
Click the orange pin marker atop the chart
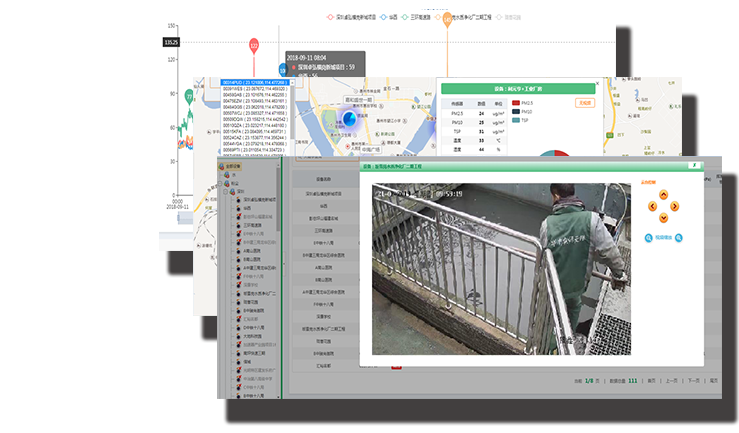click(447, 20)
